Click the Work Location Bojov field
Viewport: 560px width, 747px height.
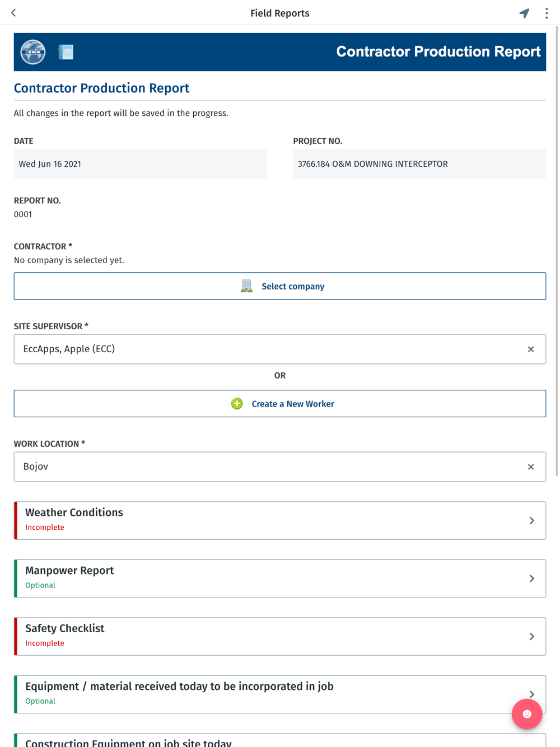269,467
